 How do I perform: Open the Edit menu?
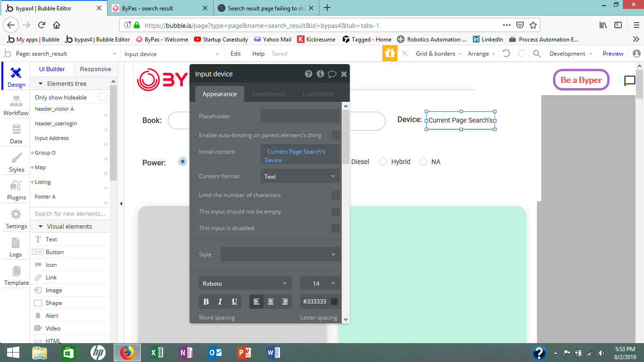[236, 54]
